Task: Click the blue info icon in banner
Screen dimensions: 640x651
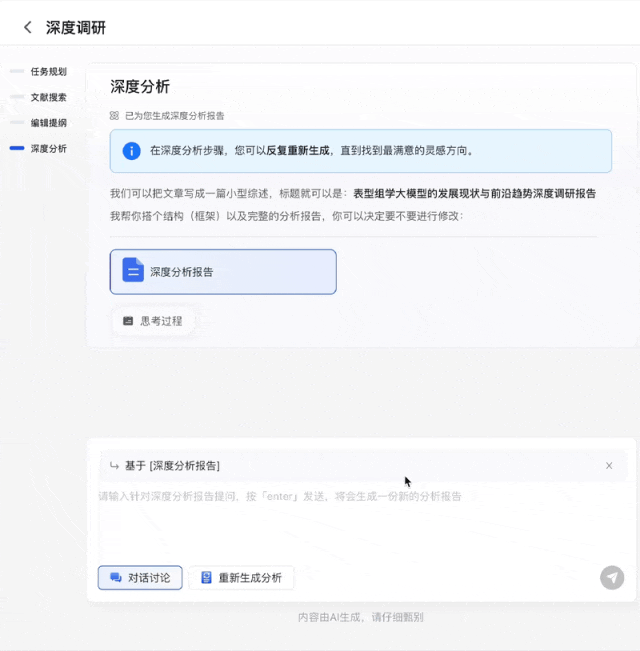Action: click(131, 151)
